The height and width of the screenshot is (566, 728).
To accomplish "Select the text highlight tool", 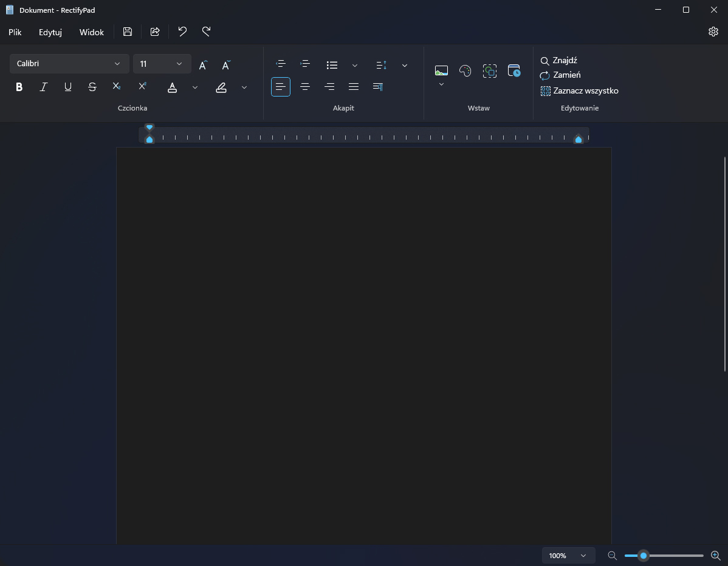I will click(221, 87).
